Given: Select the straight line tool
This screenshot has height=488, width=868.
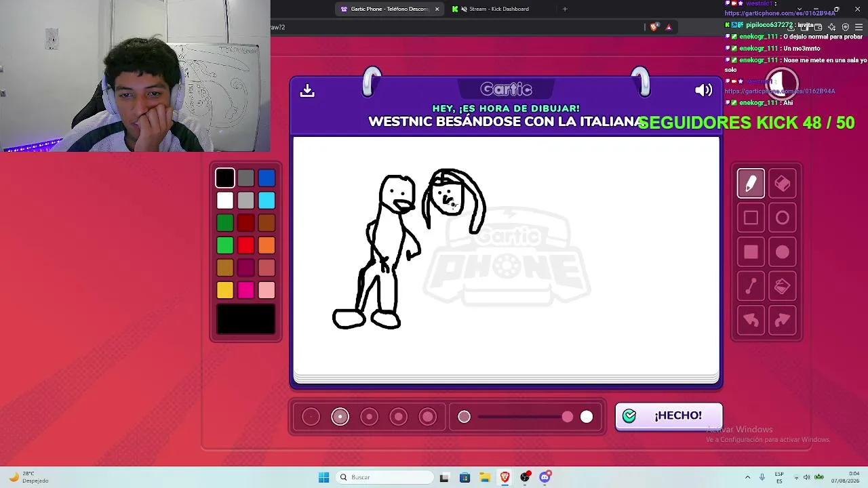Looking at the screenshot, I should coord(751,287).
